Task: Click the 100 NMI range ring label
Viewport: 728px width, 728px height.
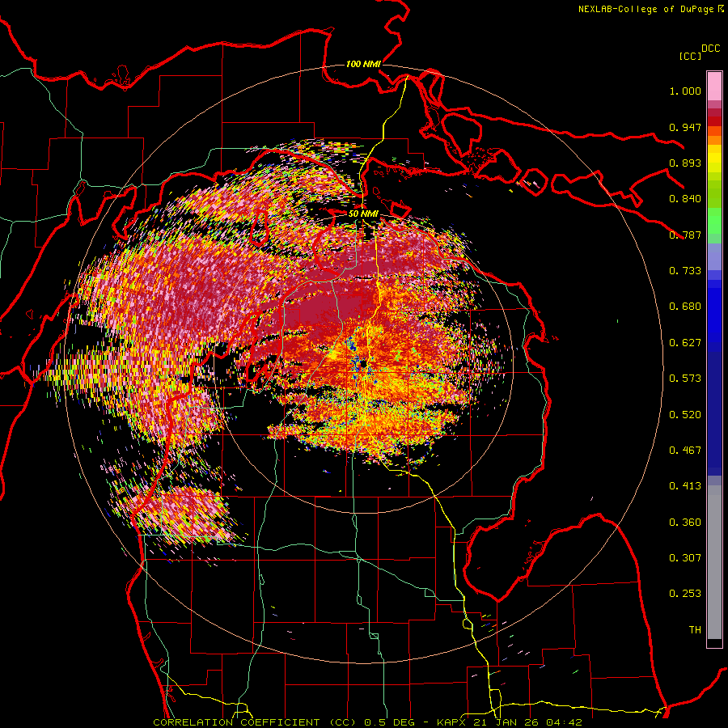Action: 363,64
